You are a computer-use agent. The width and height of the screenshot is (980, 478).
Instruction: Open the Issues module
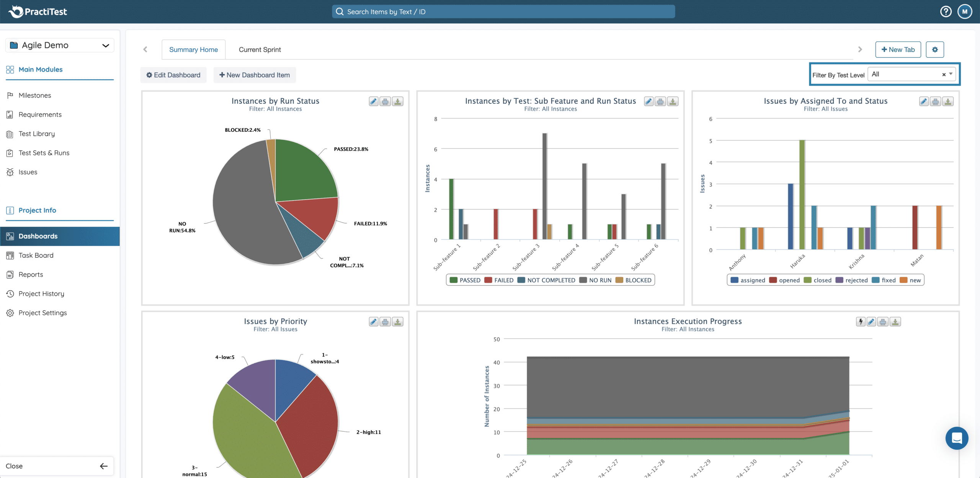[x=60, y=172]
